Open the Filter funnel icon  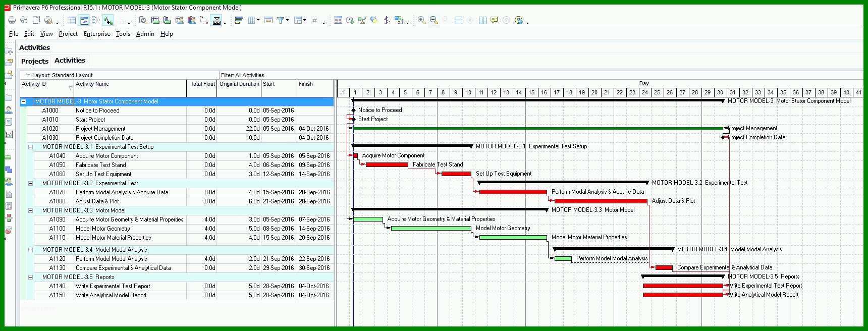[x=281, y=20]
